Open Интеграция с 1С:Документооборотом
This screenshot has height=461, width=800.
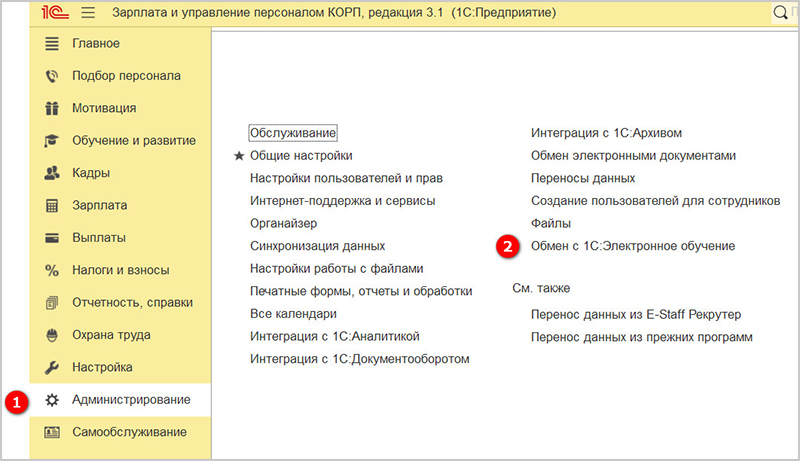point(360,359)
